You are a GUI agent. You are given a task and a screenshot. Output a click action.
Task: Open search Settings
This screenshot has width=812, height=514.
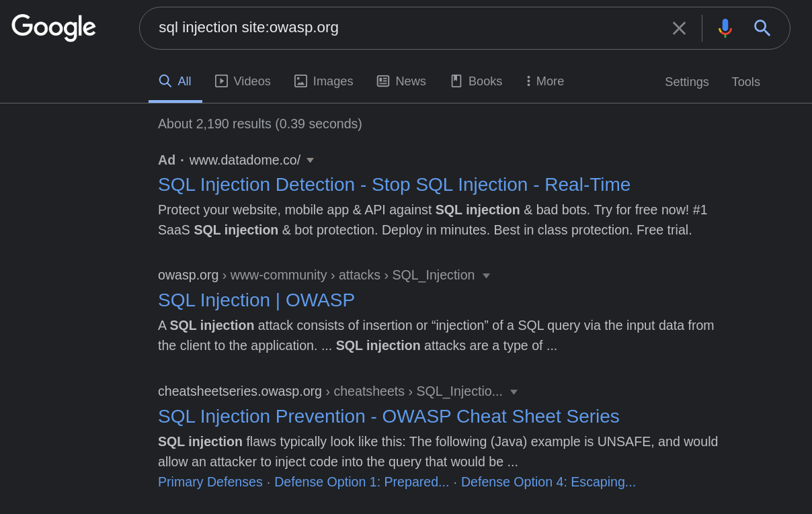click(686, 82)
